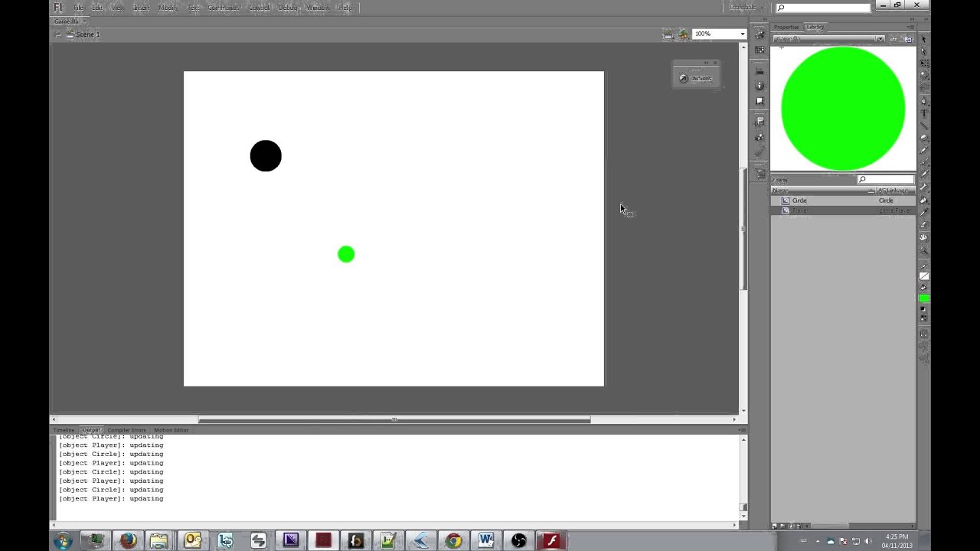Viewport: 980px width, 551px height.
Task: Open the Firefox taskbar icon
Action: (127, 541)
